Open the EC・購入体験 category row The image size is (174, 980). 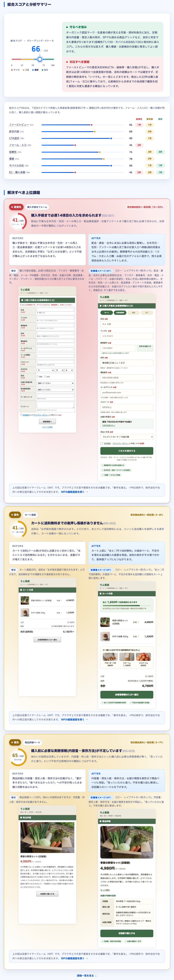[87, 172]
